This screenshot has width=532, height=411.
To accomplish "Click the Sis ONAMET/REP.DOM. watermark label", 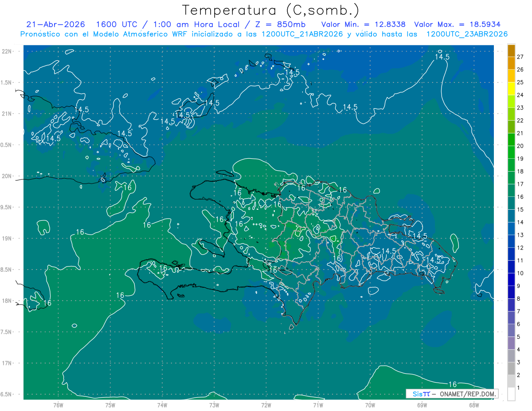I will 452,394.
